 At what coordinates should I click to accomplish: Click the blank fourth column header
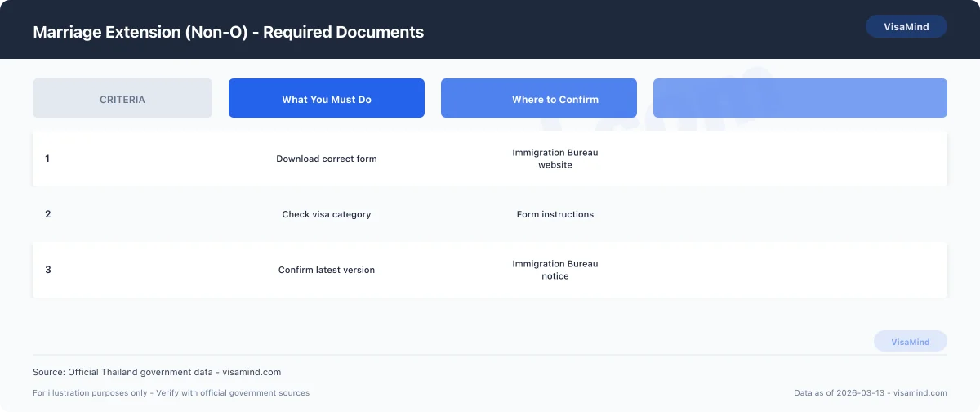click(800, 99)
